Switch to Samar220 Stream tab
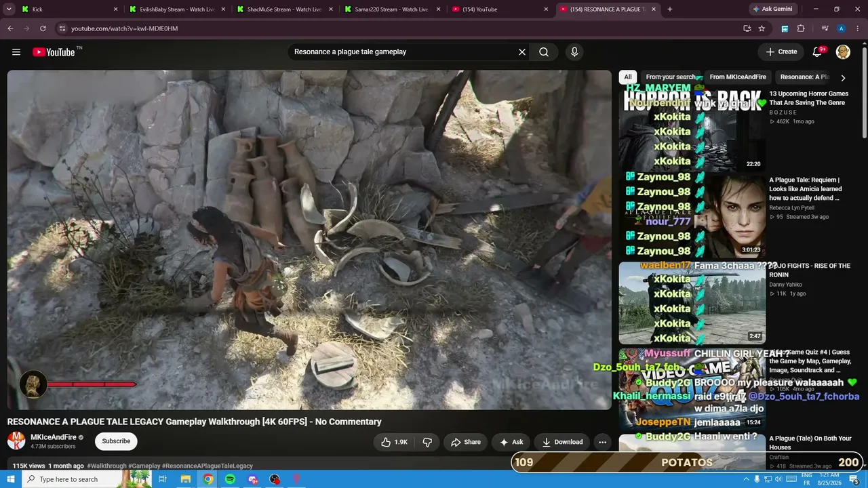 point(391,9)
